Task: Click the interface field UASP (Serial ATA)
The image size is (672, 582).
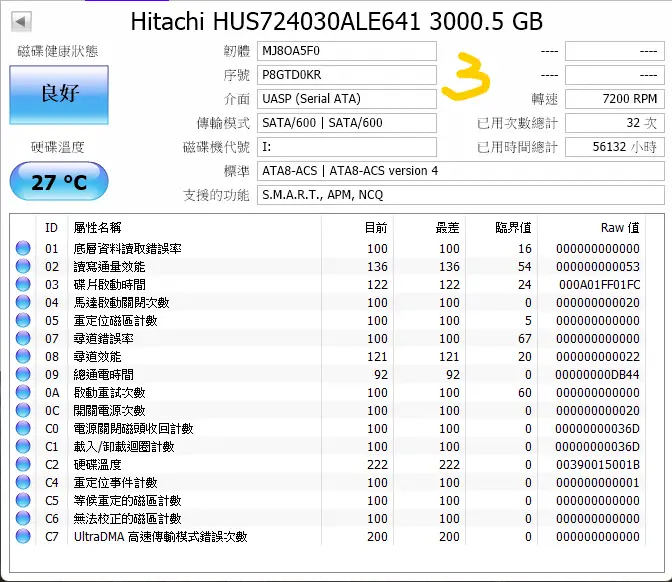Action: click(x=347, y=99)
